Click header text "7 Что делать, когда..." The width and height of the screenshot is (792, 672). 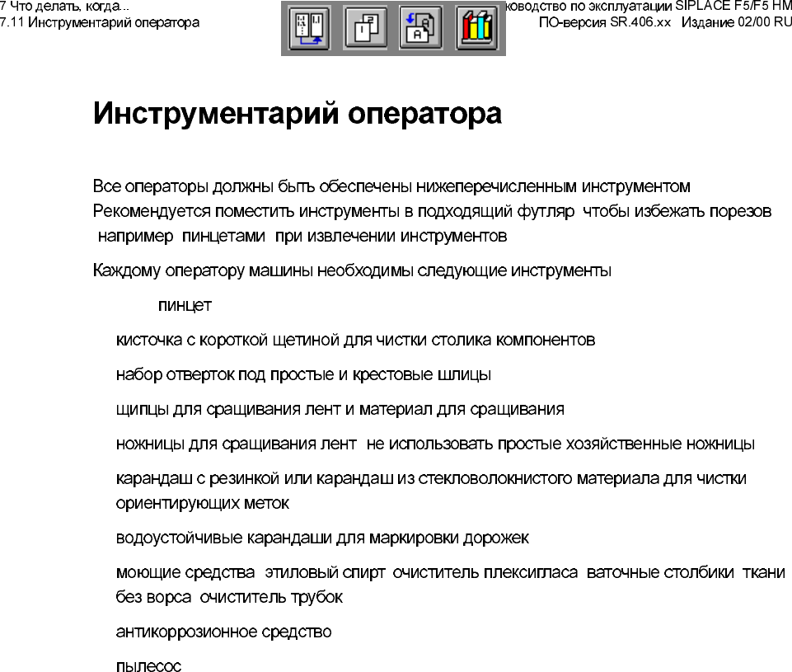(x=64, y=7)
